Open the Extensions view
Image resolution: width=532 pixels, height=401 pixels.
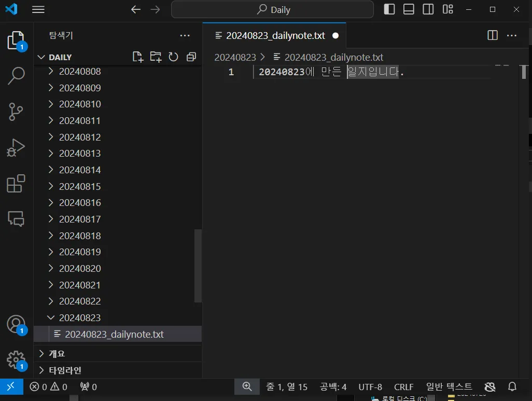pyautogui.click(x=16, y=184)
